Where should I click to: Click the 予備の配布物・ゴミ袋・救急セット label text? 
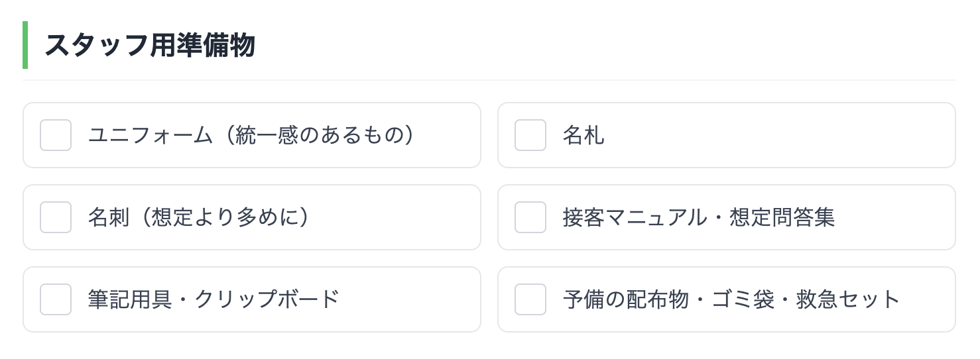(731, 299)
